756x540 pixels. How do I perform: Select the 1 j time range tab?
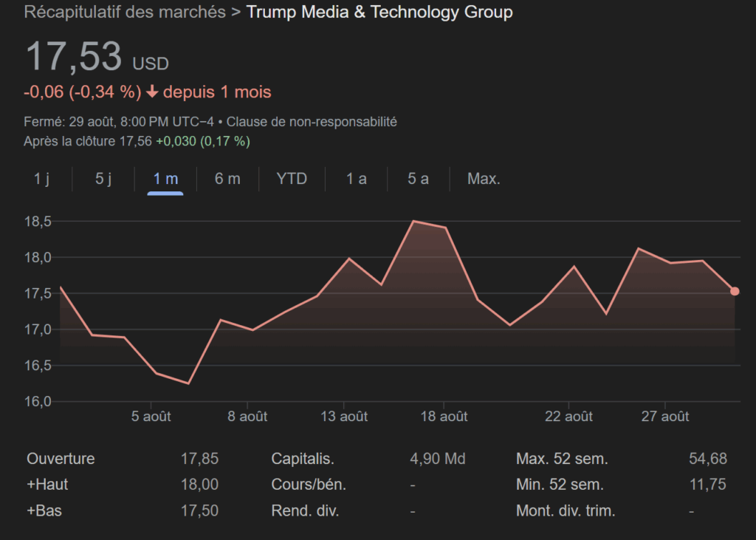[41, 179]
